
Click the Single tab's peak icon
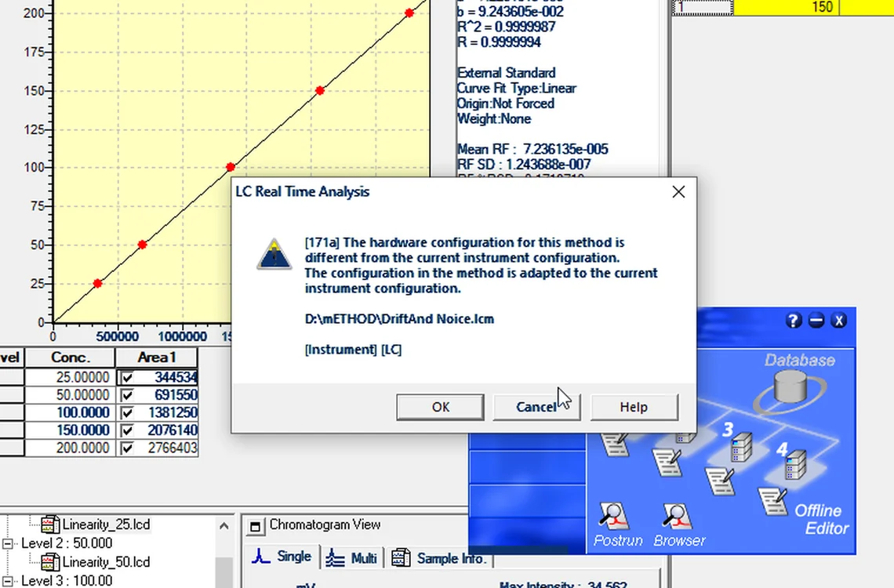point(261,556)
